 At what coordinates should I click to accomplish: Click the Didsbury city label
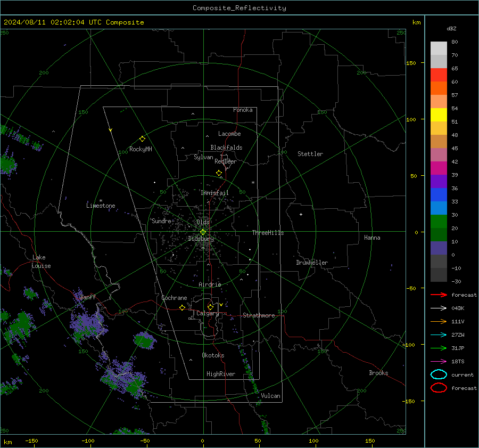[x=201, y=239]
